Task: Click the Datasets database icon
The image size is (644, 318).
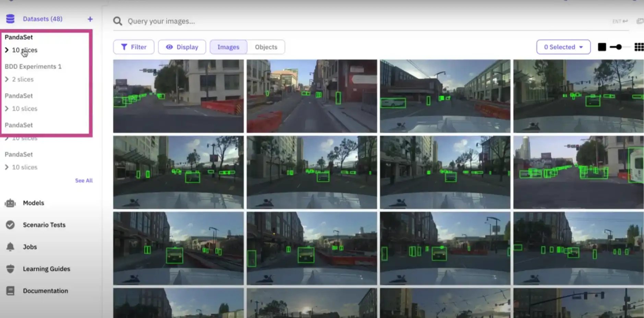Action: 10,19
